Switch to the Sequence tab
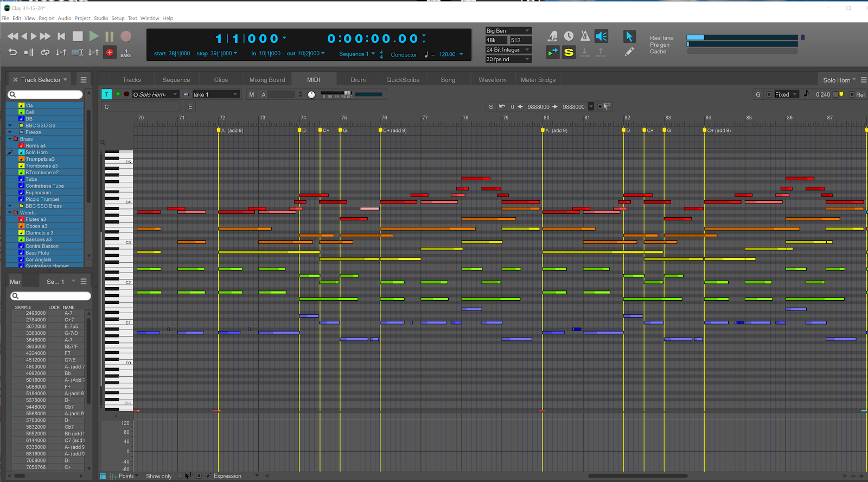868x482 pixels. 176,80
